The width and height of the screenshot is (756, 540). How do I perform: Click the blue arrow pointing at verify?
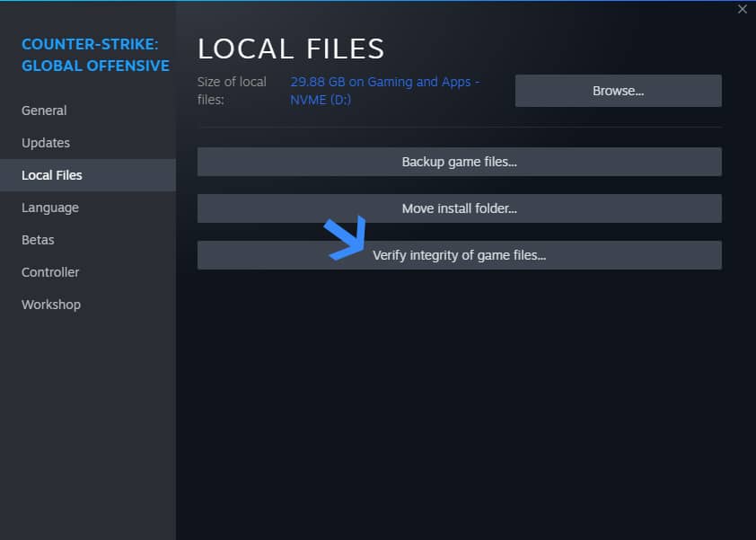coord(346,238)
